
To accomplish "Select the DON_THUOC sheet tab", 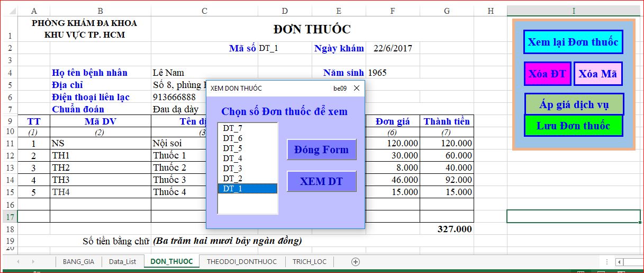I will tap(171, 261).
